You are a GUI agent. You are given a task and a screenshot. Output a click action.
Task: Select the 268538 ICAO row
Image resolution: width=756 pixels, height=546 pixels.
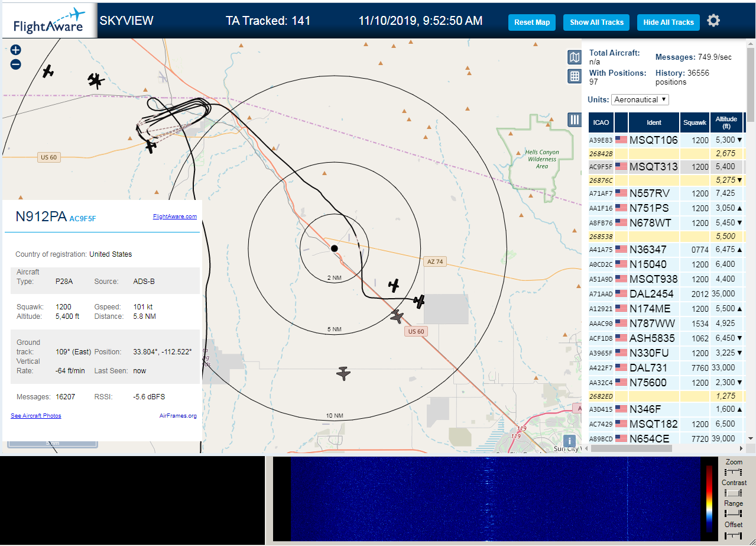[x=666, y=237]
